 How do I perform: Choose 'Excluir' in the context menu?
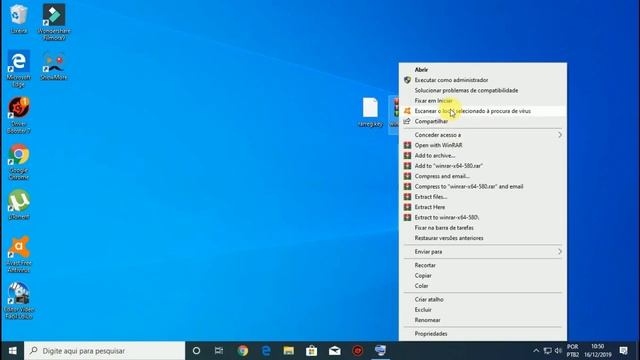pyautogui.click(x=483, y=310)
